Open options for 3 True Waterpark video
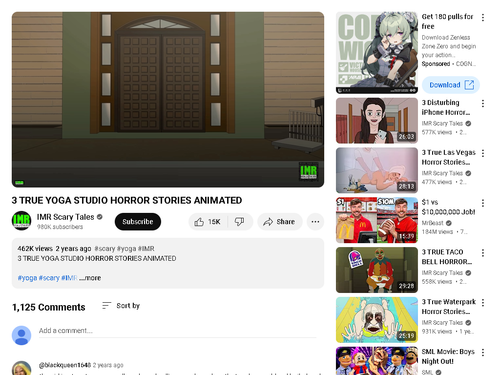The image size is (500, 375). tap(483, 302)
